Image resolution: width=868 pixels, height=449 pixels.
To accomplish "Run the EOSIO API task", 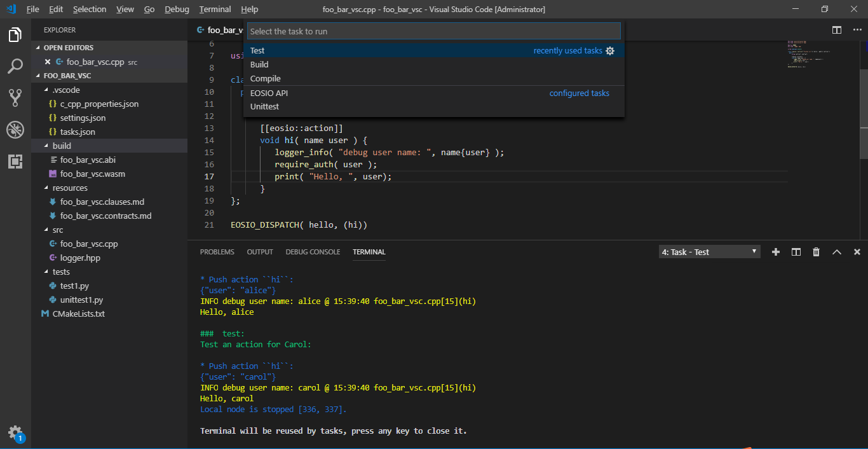I will click(x=434, y=93).
